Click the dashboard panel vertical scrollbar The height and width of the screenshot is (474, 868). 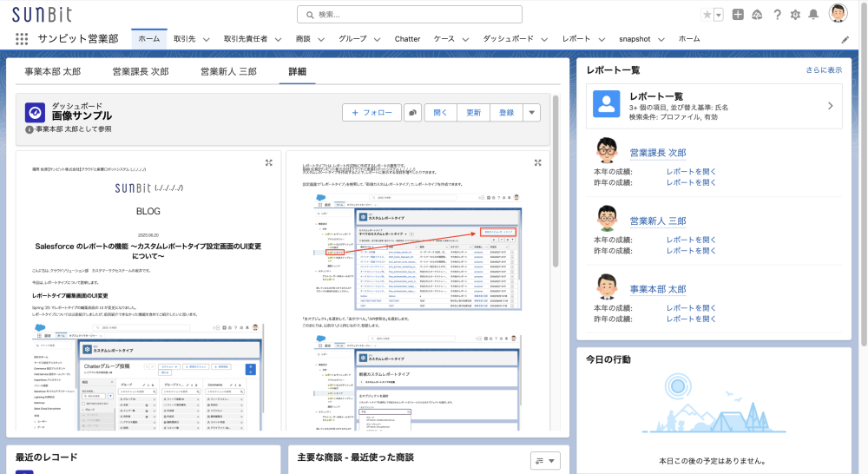pyautogui.click(x=556, y=181)
